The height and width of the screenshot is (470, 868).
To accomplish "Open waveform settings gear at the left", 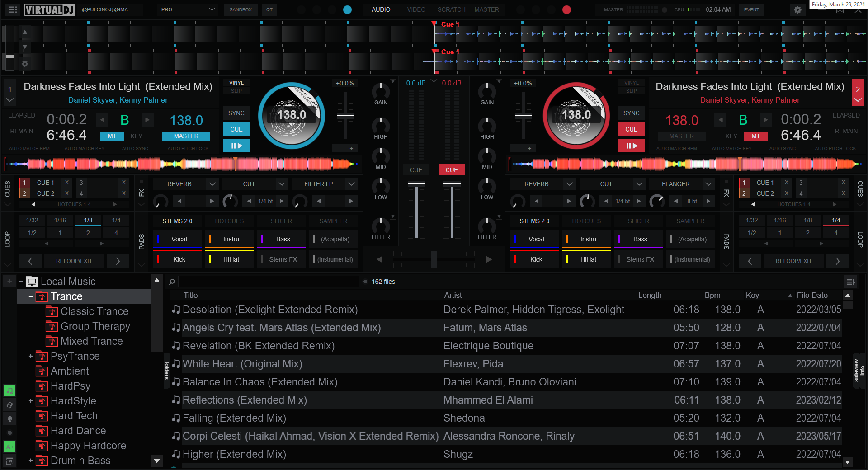I will coord(25,64).
